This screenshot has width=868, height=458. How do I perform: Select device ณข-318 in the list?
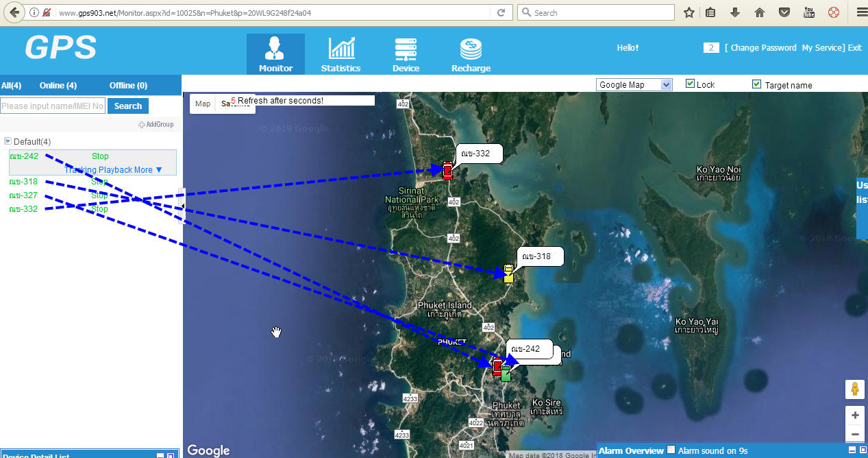point(24,182)
